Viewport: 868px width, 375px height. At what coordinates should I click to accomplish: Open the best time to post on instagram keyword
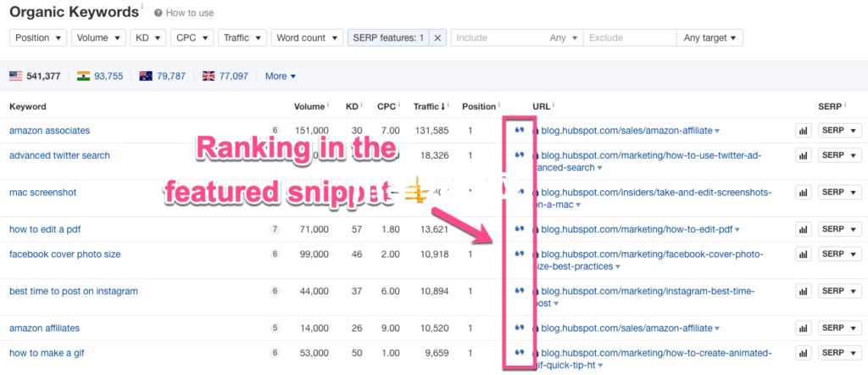[x=74, y=291]
